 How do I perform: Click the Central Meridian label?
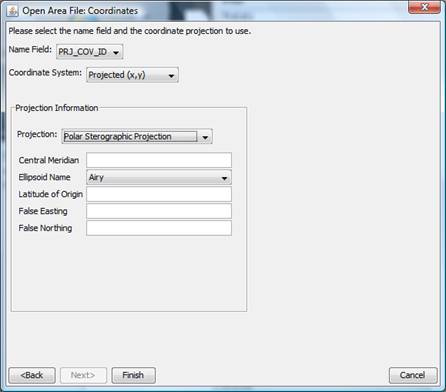[49, 160]
